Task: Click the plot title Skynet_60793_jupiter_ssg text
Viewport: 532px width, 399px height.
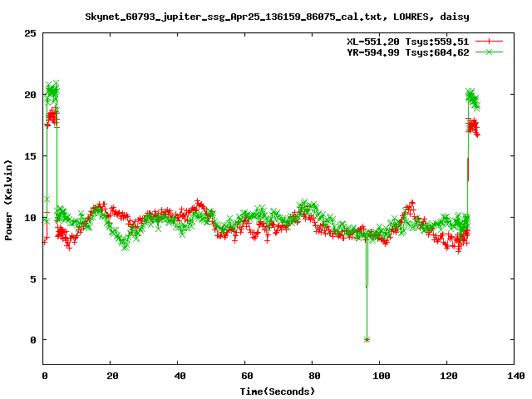Action: pyautogui.click(x=277, y=17)
